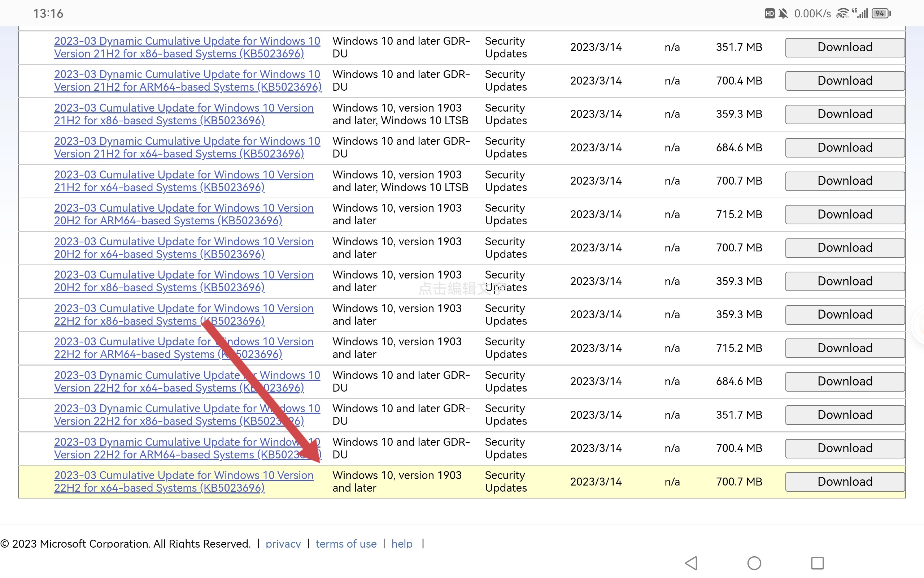Tap the recent apps square button
This screenshot has width=924, height=578.
(x=817, y=563)
